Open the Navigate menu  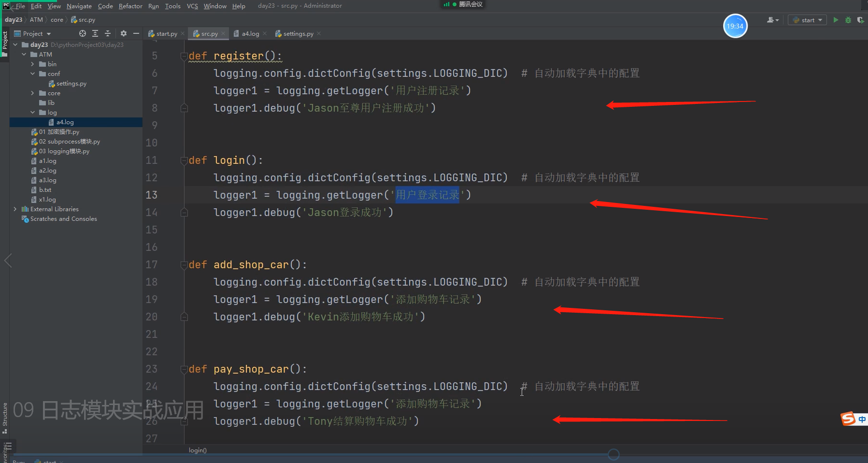79,6
